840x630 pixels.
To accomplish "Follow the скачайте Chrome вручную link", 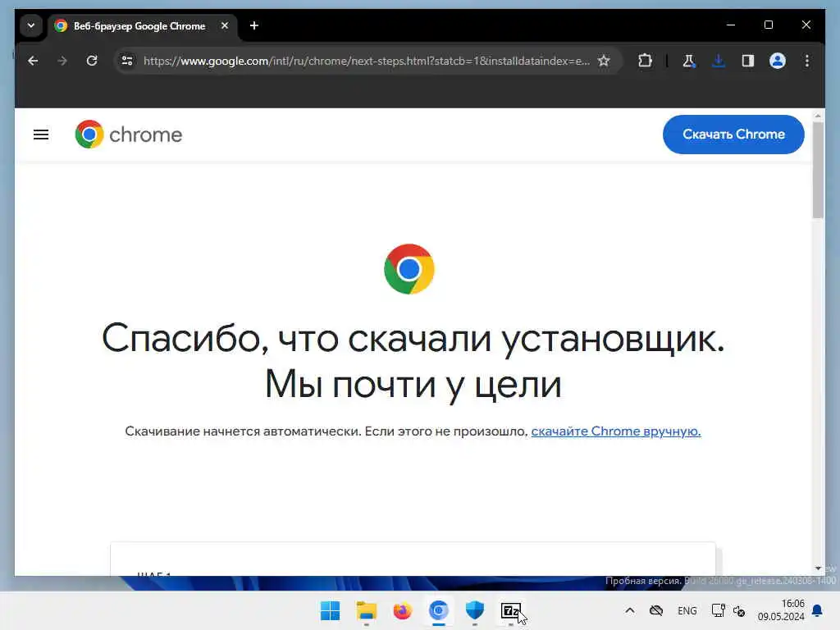I will [615, 431].
